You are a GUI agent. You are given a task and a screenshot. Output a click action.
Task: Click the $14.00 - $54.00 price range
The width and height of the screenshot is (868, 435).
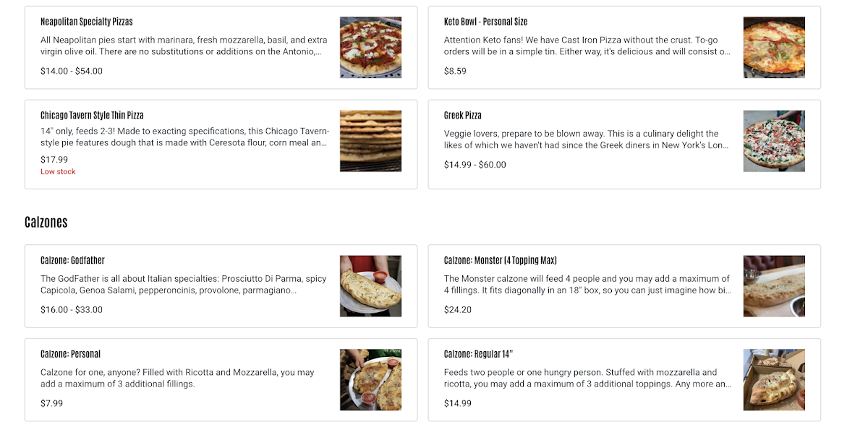(72, 71)
